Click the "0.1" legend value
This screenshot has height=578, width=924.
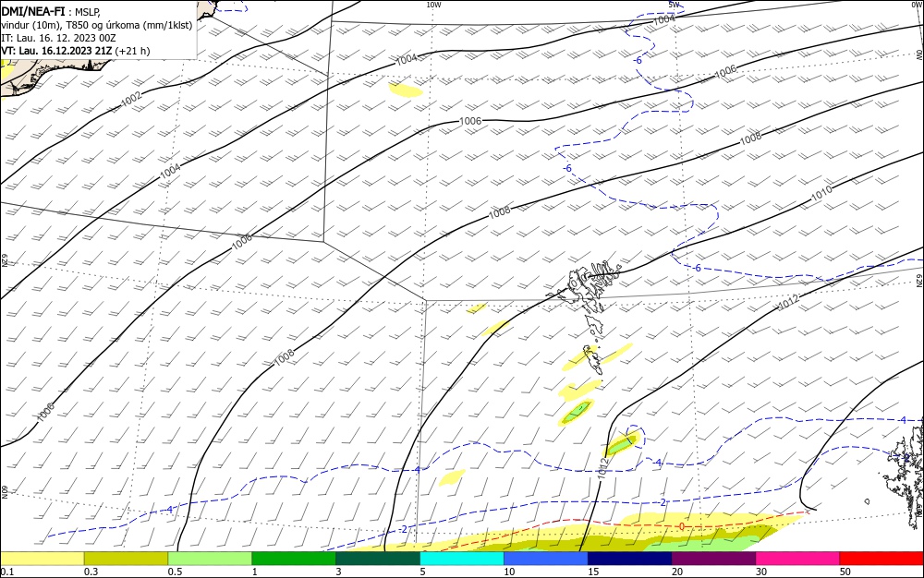(x=7, y=572)
